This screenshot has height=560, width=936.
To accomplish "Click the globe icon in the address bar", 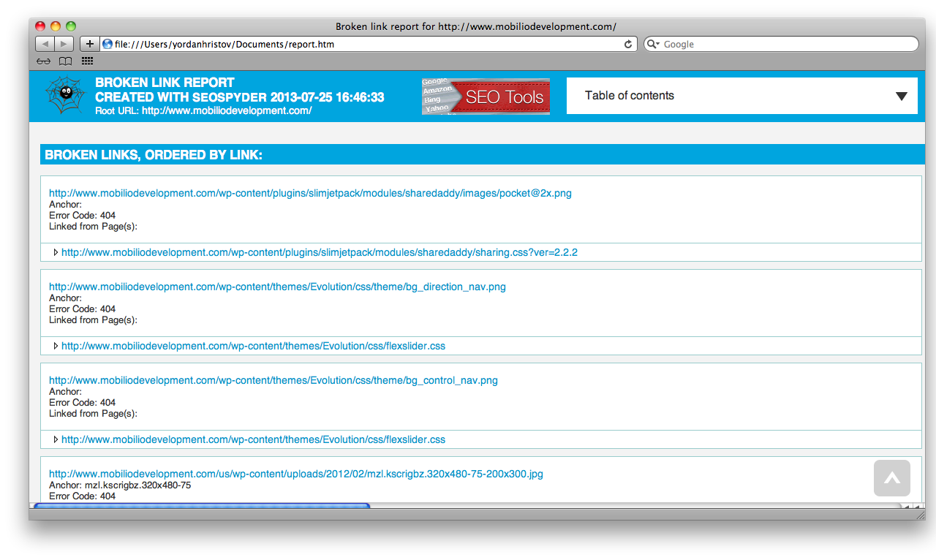I will [107, 44].
